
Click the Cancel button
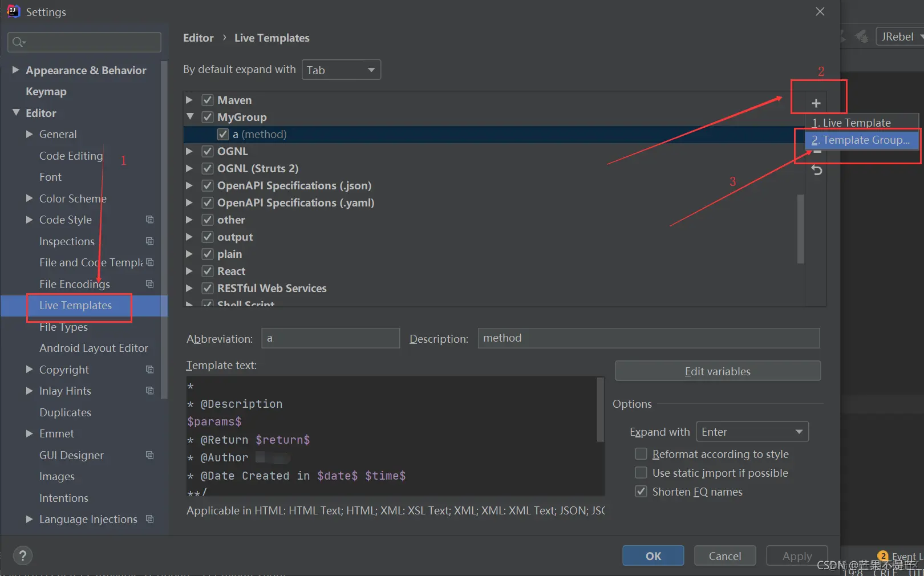coord(725,555)
